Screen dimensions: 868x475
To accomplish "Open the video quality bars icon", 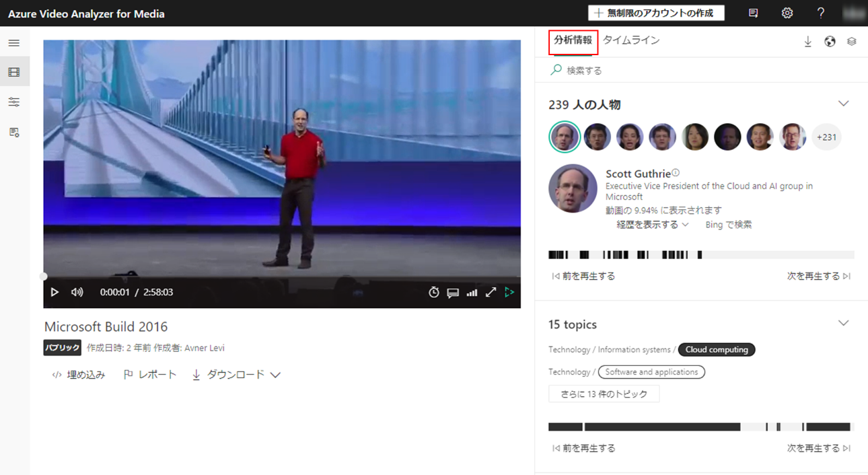I will [472, 292].
